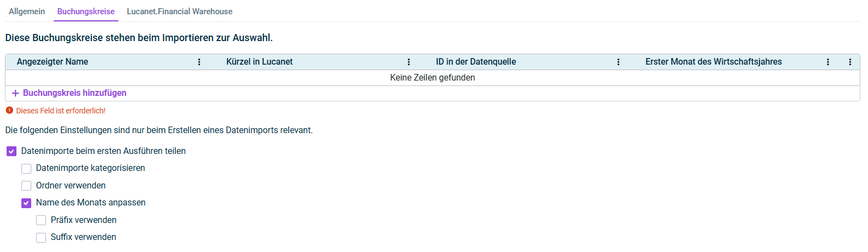Image resolution: width=868 pixels, height=252 pixels.
Task: Tick the Suffix verwenden checkbox
Action: click(x=41, y=238)
